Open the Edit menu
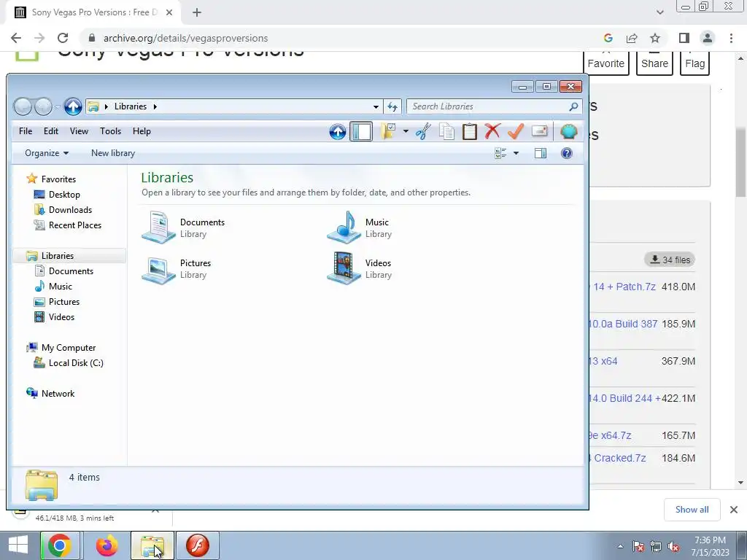This screenshot has height=560, width=747. (x=51, y=131)
